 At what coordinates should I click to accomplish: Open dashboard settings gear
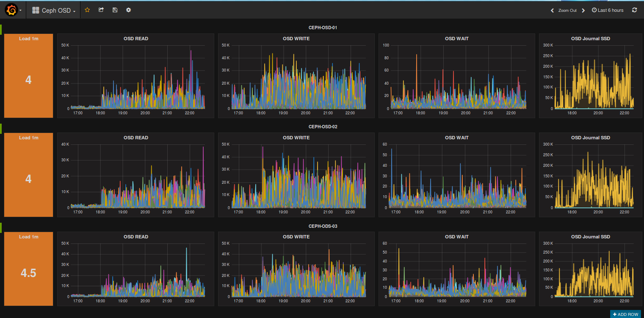pos(128,10)
